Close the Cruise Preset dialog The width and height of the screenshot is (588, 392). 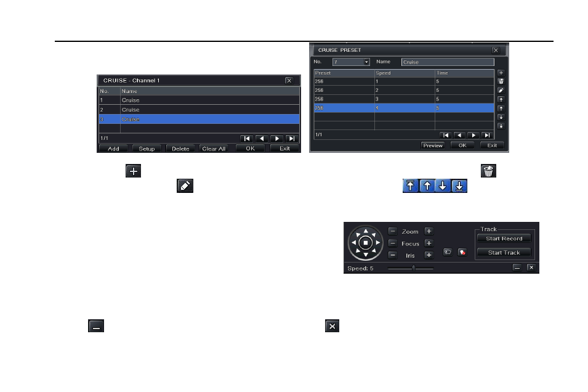pyautogui.click(x=496, y=51)
